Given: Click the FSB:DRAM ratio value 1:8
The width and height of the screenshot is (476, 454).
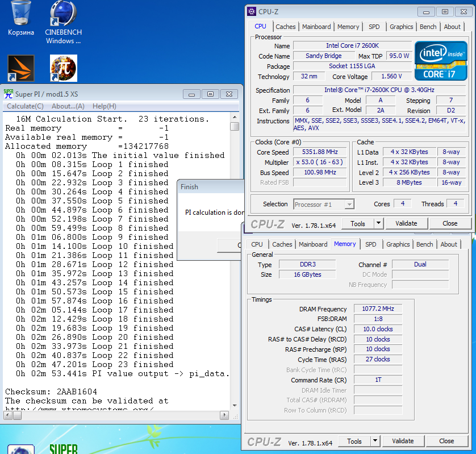Looking at the screenshot, I should tap(378, 319).
